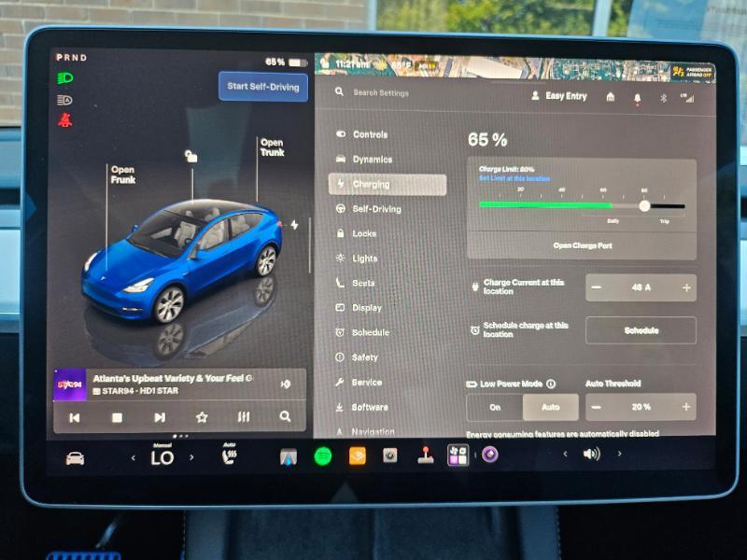This screenshot has height=560, width=747.
Task: Set Low Power Mode to Auto
Action: [x=550, y=407]
